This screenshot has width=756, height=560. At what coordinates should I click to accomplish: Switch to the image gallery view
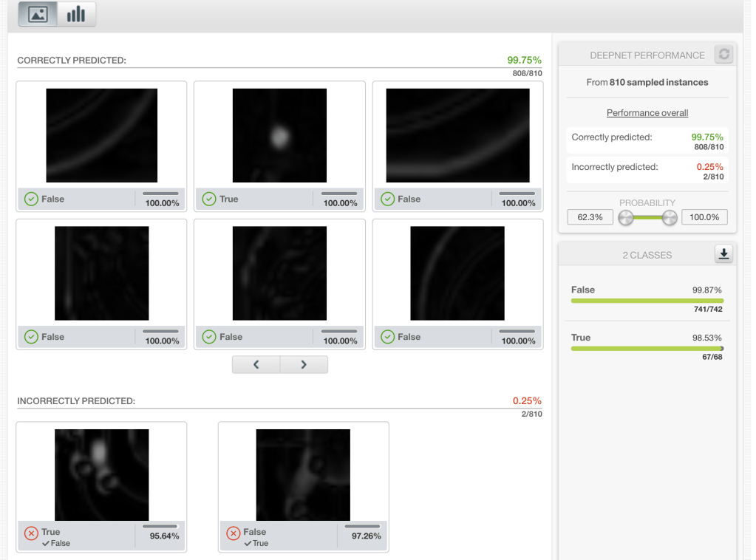coord(38,14)
